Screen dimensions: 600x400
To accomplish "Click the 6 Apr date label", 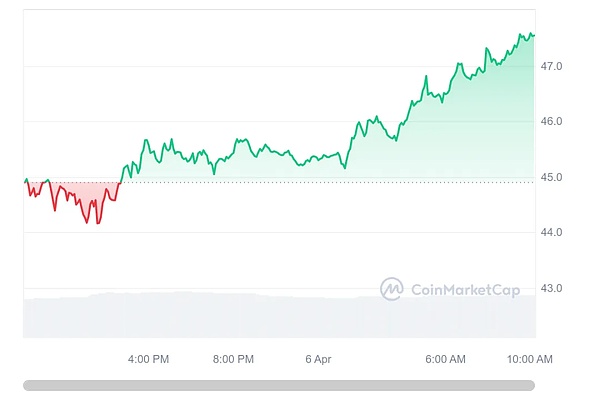I will [316, 359].
